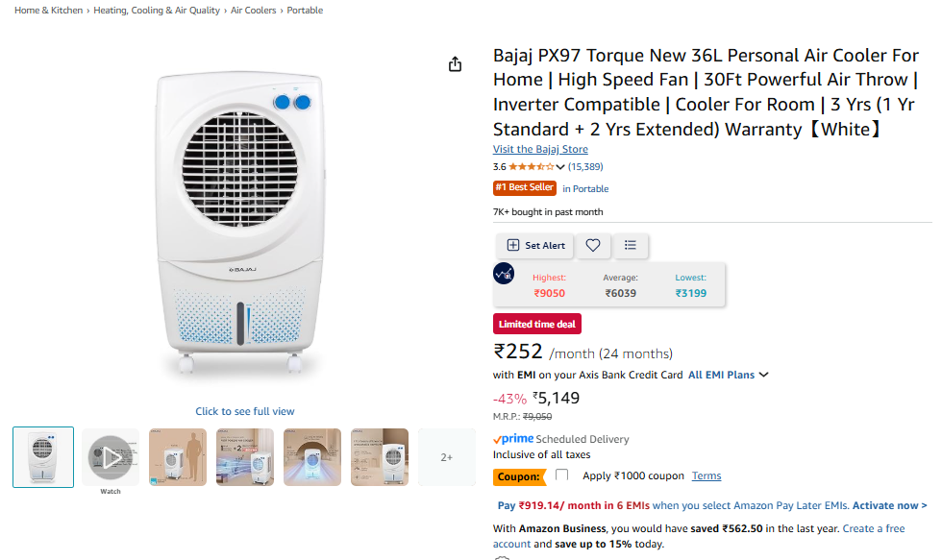Screen dimensions: 942x560
Task: Open Heating, Cooling & Air Quality breadcrumb
Action: tap(157, 11)
